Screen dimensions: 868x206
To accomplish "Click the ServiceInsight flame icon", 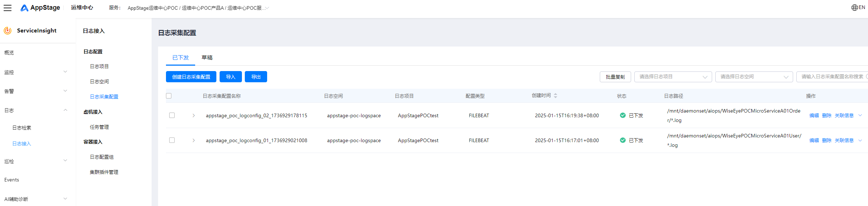I will pyautogui.click(x=8, y=31).
